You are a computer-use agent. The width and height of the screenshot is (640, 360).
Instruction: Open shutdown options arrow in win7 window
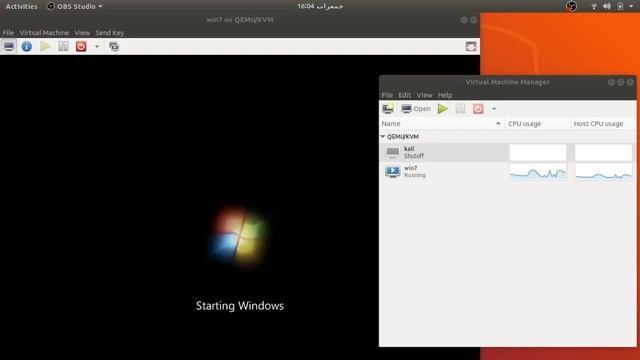tap(97, 47)
